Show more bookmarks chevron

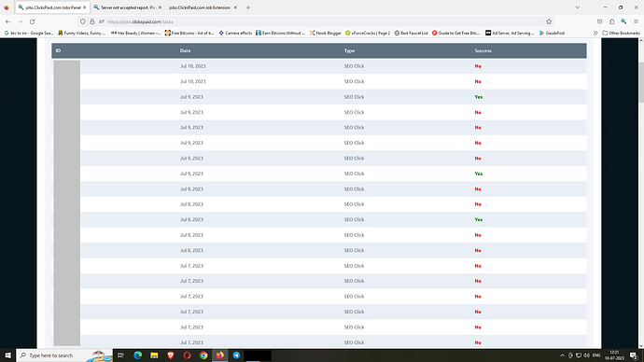pyautogui.click(x=595, y=33)
